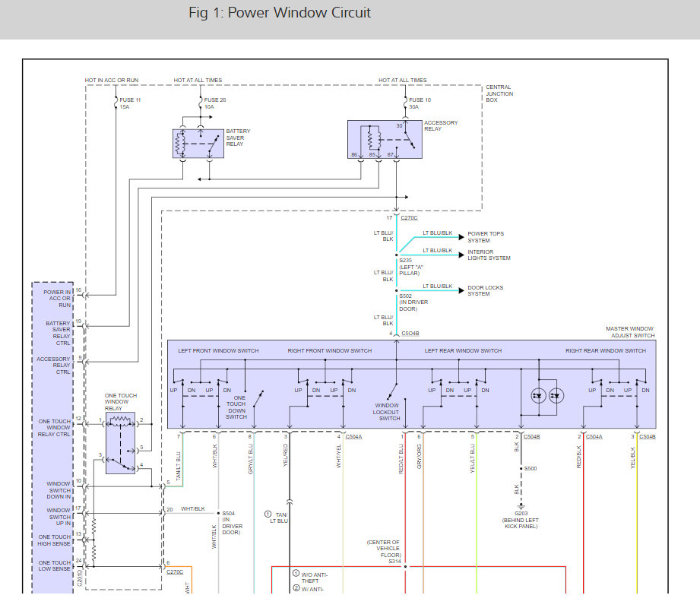Screen dimensions: 700x611
Task: Select the One Touch Window Relay symbol
Action: [x=120, y=443]
